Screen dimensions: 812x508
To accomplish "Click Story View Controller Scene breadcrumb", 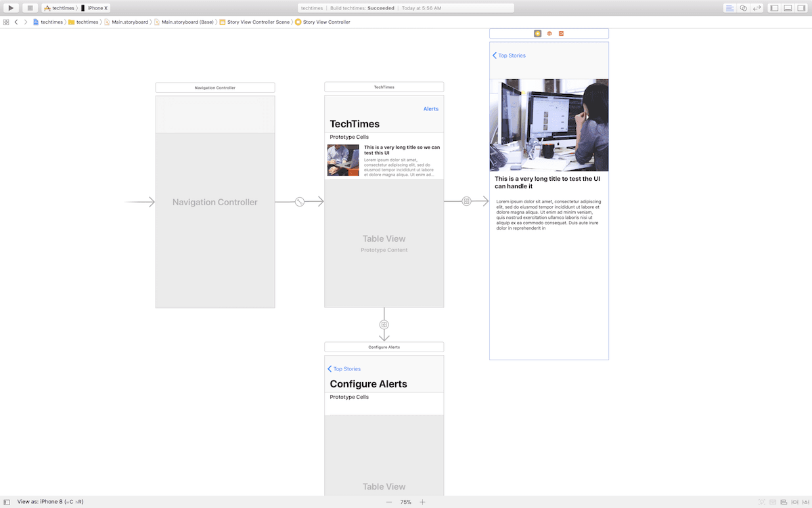I will pyautogui.click(x=258, y=21).
